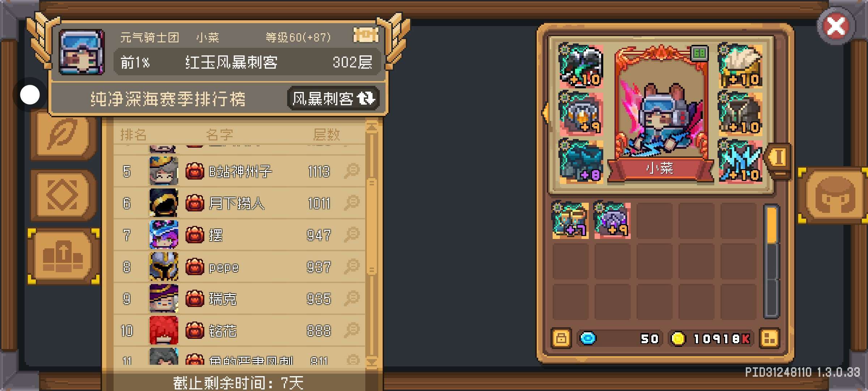Select the equipped +10 lightning weapon

coord(740,161)
